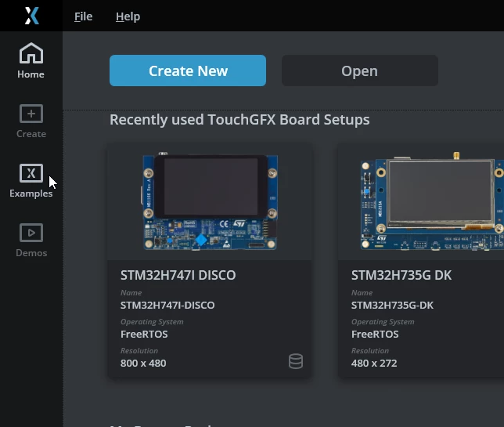Click the TouchGFX X logo
504x427 pixels.
pyautogui.click(x=32, y=16)
